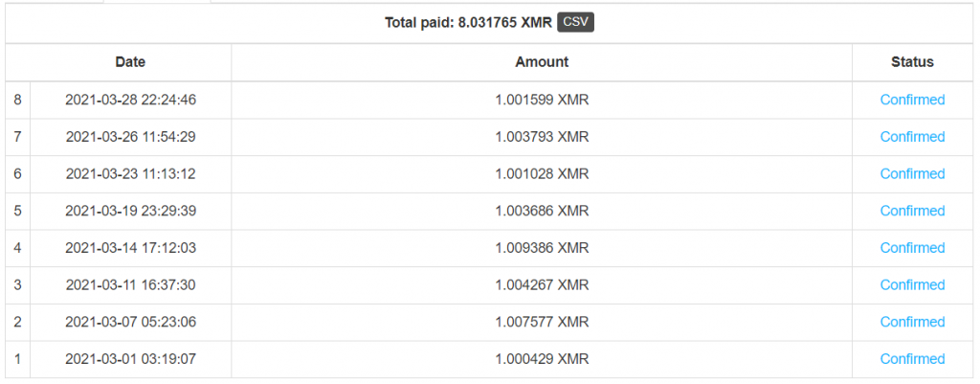This screenshot has width=980, height=384.
Task: Open Confirmed link for 2021-03-07 payment
Action: [x=912, y=322]
